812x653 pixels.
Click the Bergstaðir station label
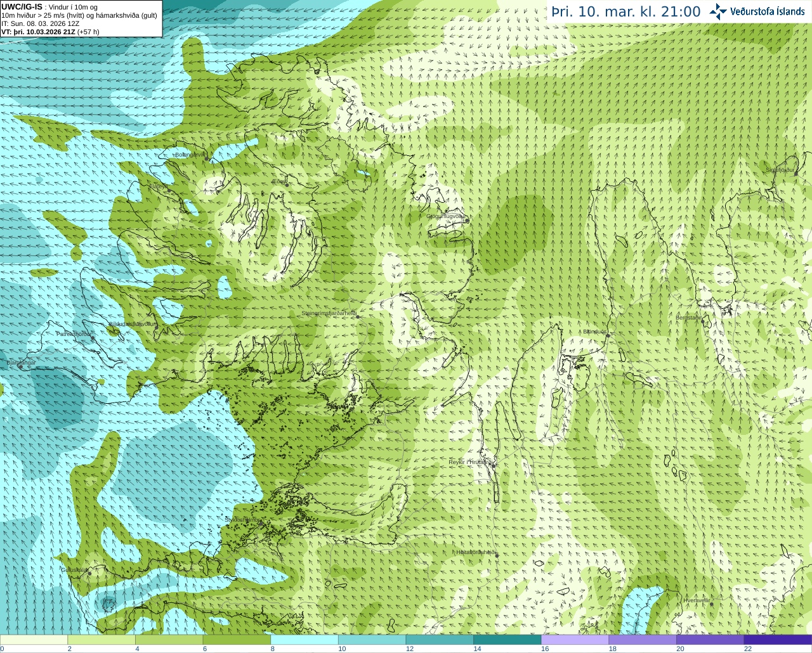click(x=689, y=318)
